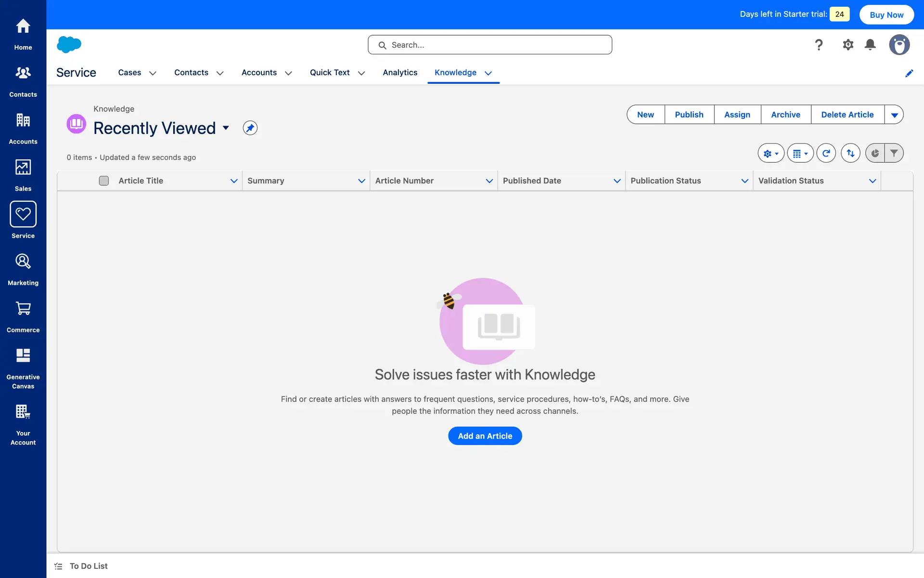Viewport: 924px width, 578px height.
Task: Pin the Recently Viewed list view
Action: pyautogui.click(x=250, y=128)
